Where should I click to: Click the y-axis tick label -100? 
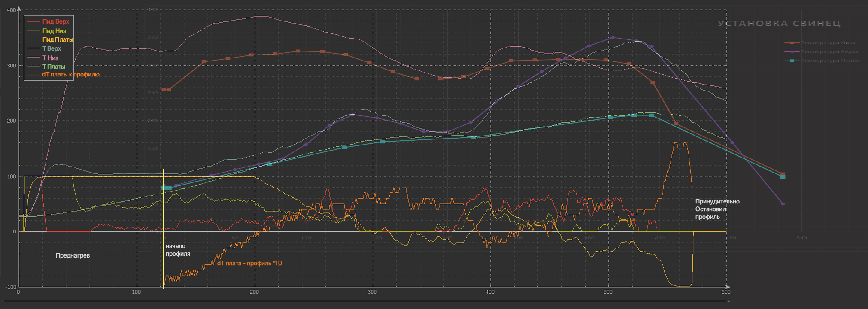pos(10,287)
